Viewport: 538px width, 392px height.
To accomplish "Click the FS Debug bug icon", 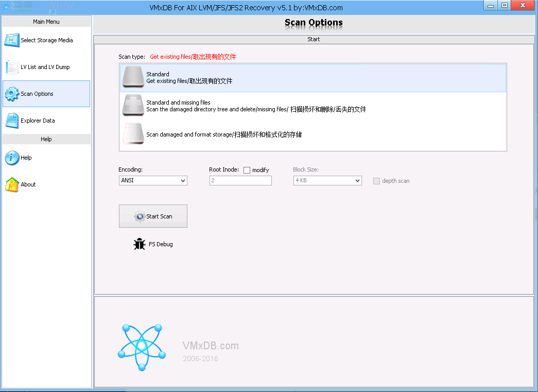I will 140,244.
